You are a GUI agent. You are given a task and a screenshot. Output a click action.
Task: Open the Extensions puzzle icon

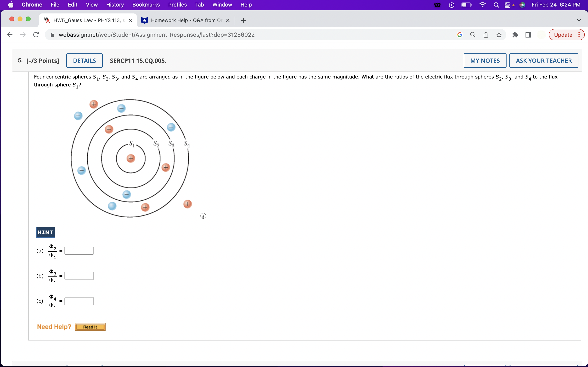(515, 34)
